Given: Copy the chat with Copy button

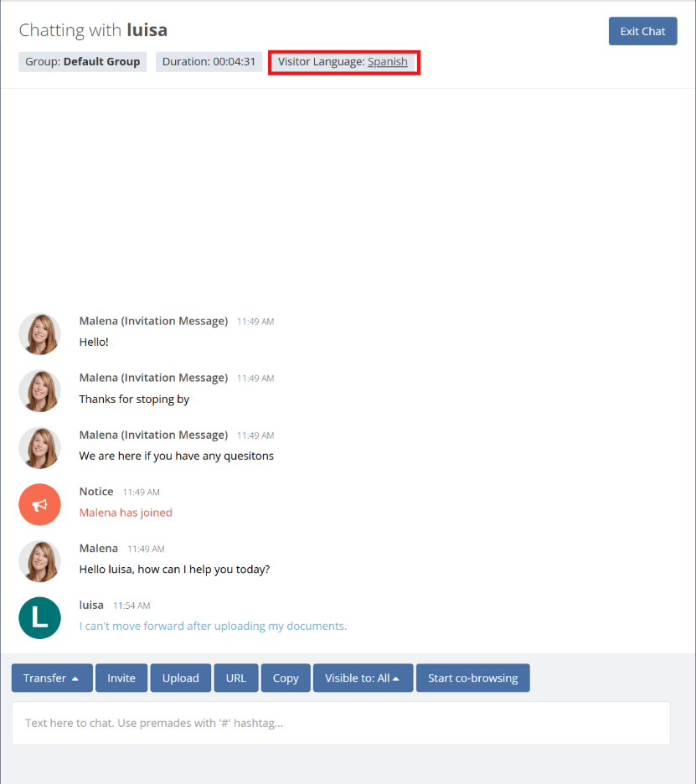Looking at the screenshot, I should (286, 678).
